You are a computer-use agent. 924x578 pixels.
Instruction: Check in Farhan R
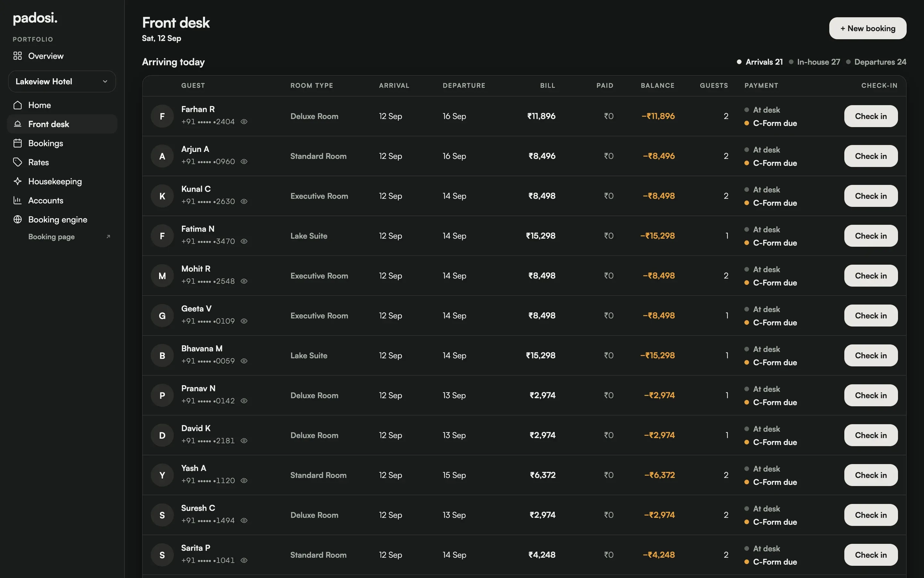870,116
